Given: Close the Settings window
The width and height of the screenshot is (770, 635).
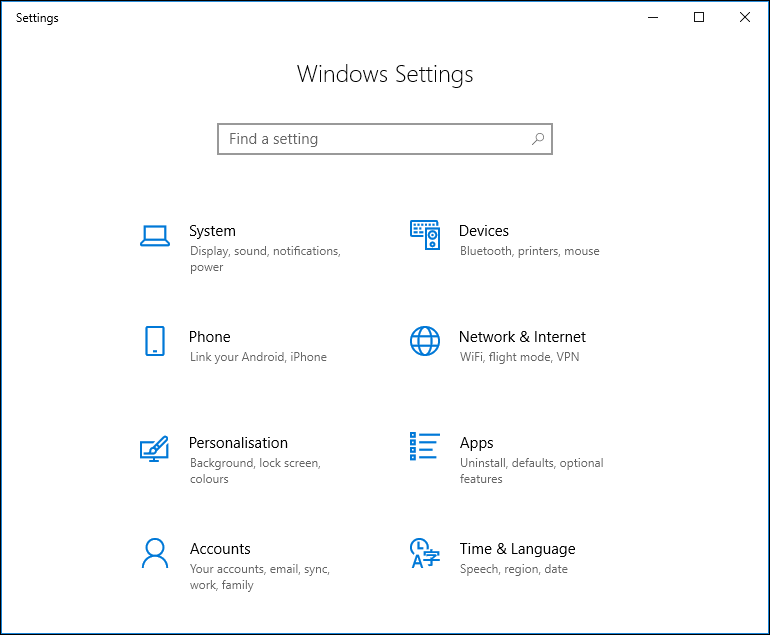Looking at the screenshot, I should (744, 18).
